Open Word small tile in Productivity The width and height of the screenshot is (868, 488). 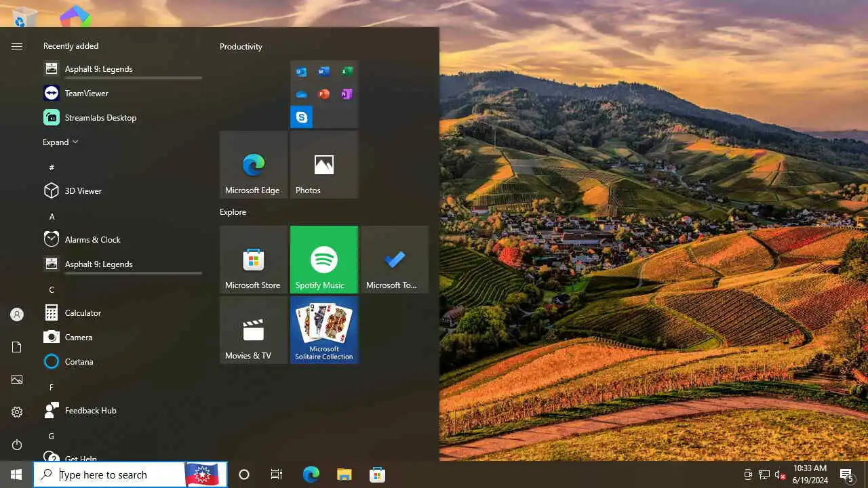[324, 72]
